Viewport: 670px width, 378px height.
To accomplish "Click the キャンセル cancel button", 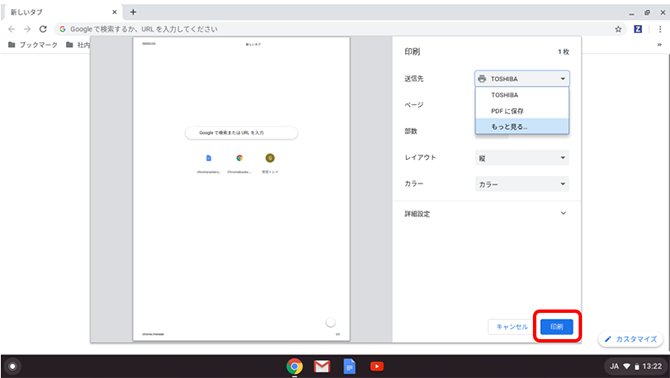I will coord(512,327).
